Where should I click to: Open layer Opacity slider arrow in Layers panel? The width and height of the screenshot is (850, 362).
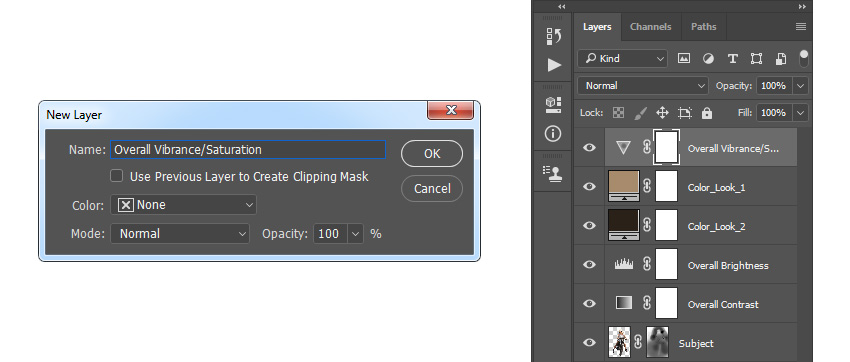(x=801, y=86)
